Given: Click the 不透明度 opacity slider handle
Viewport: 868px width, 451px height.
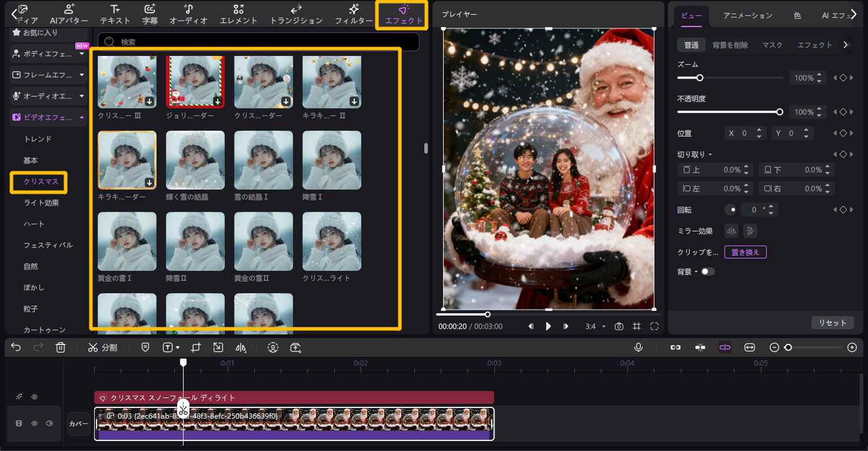Looking at the screenshot, I should coord(780,112).
